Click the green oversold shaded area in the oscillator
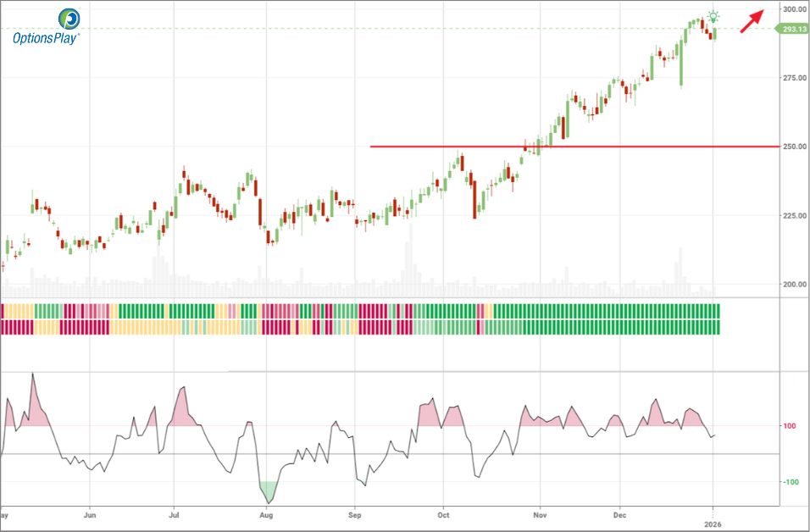This screenshot has height=532, width=810. point(269,489)
